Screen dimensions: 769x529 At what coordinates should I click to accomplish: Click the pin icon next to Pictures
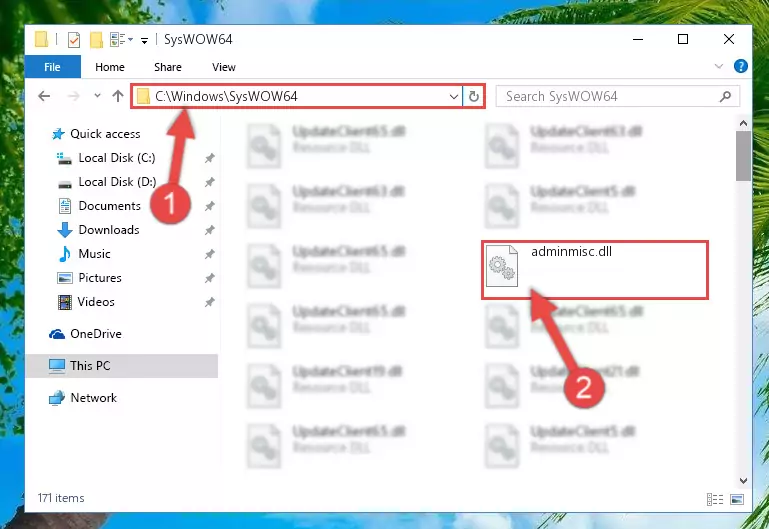(209, 278)
